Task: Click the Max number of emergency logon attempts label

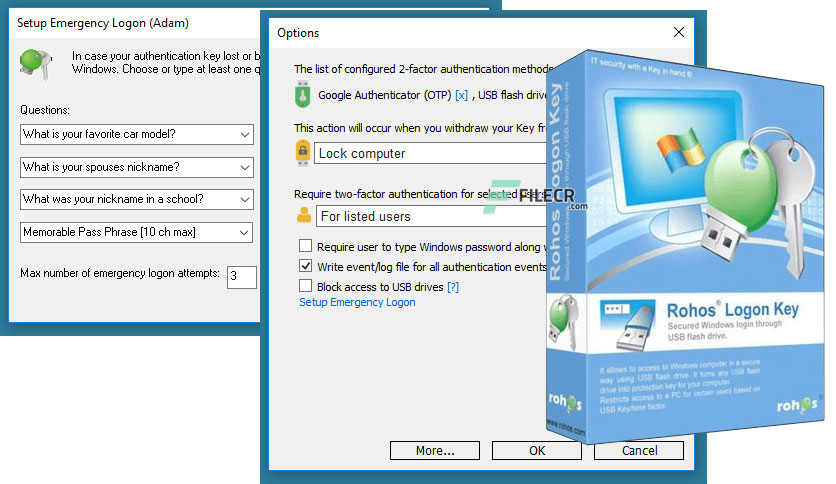Action: click(120, 273)
